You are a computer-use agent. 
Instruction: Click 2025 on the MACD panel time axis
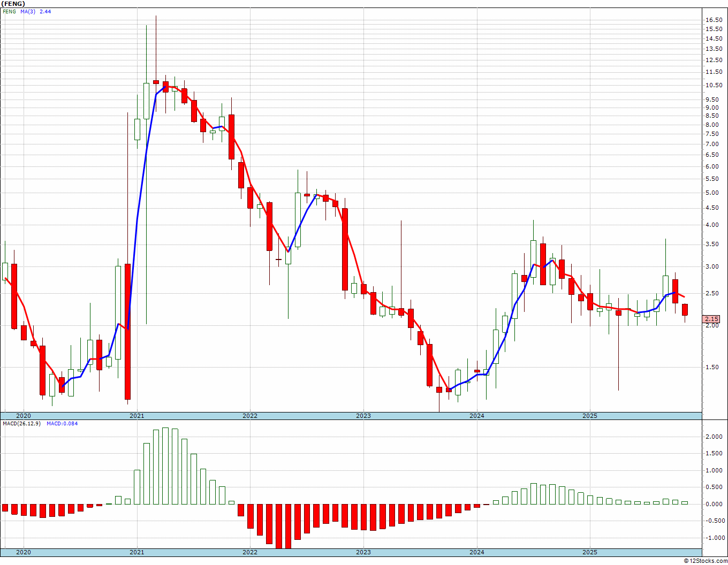coord(589,552)
